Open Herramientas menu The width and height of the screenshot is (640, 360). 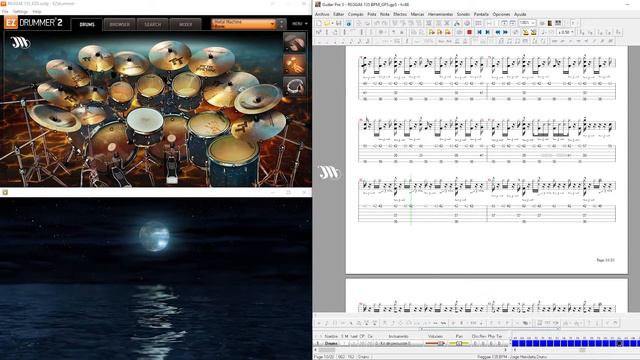440,14
